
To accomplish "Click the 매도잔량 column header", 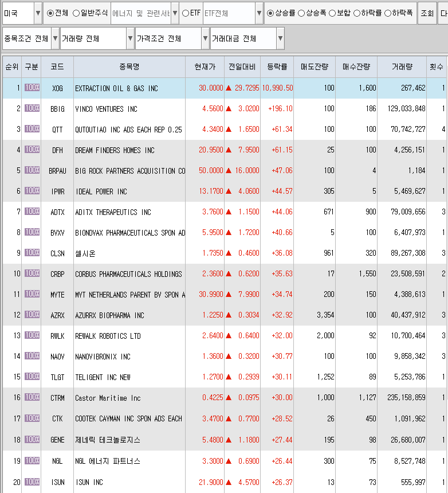I will (315, 66).
